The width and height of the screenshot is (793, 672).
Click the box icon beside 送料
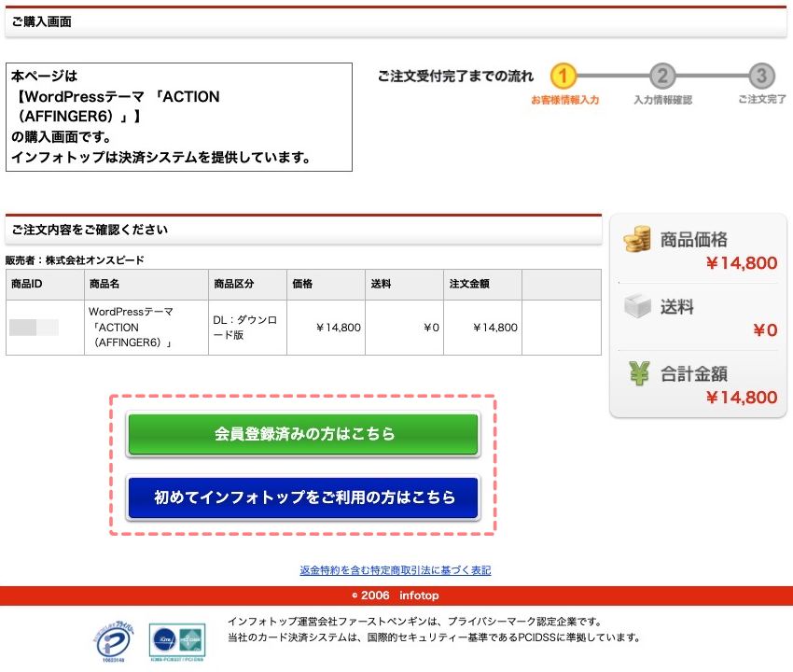637,305
